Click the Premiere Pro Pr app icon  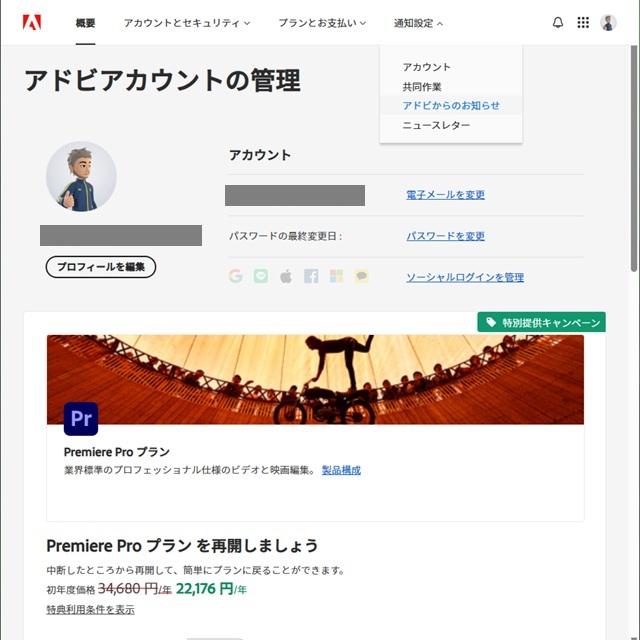(81, 419)
